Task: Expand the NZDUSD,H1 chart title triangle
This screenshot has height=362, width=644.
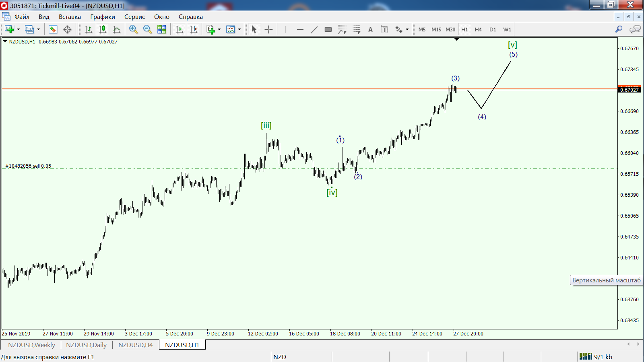Action: coord(5,41)
